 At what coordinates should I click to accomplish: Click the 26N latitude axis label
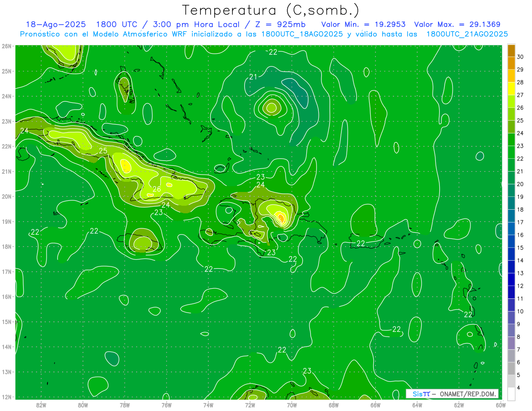coord(7,46)
